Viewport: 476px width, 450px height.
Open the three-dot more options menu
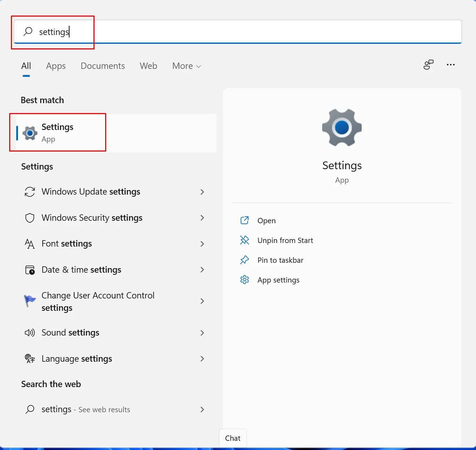click(451, 65)
